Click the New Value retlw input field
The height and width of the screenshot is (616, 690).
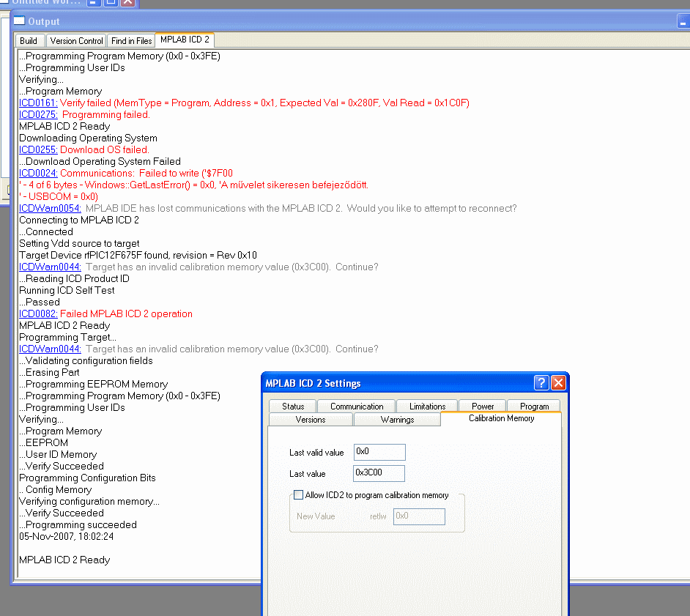click(419, 516)
